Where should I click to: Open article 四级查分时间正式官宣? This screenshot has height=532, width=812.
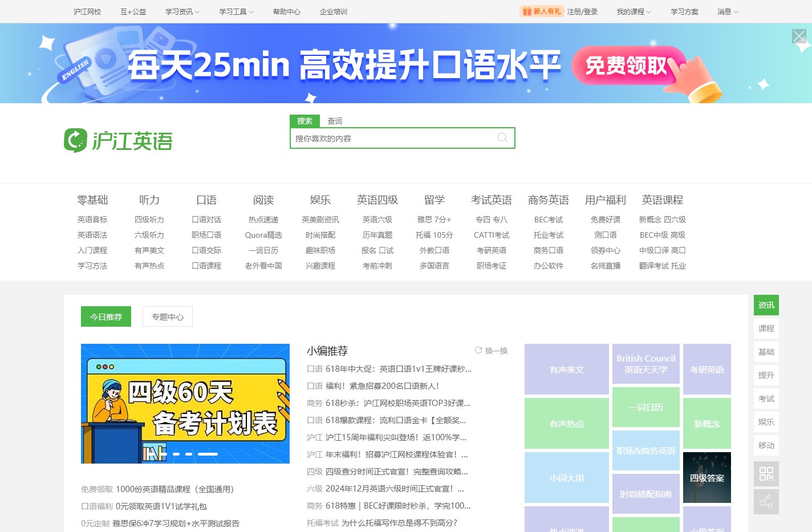[x=397, y=472]
